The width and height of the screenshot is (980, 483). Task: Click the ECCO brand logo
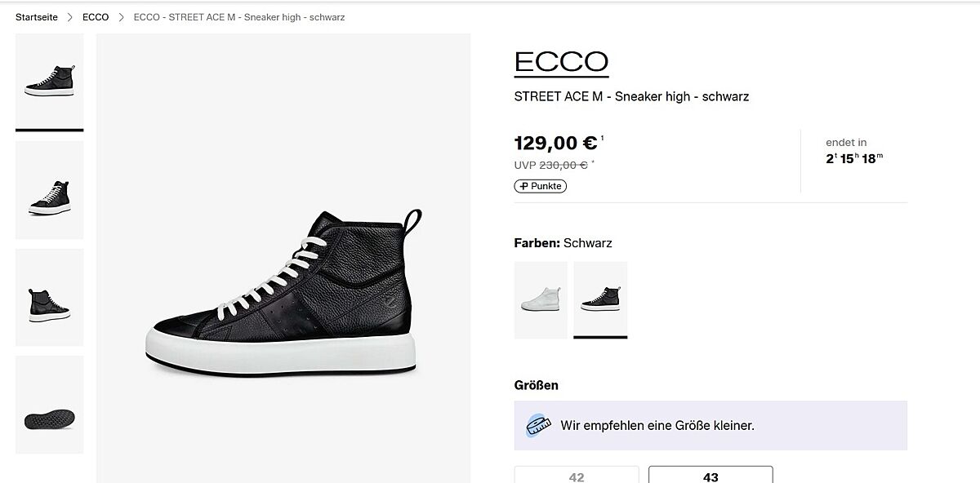tap(561, 62)
